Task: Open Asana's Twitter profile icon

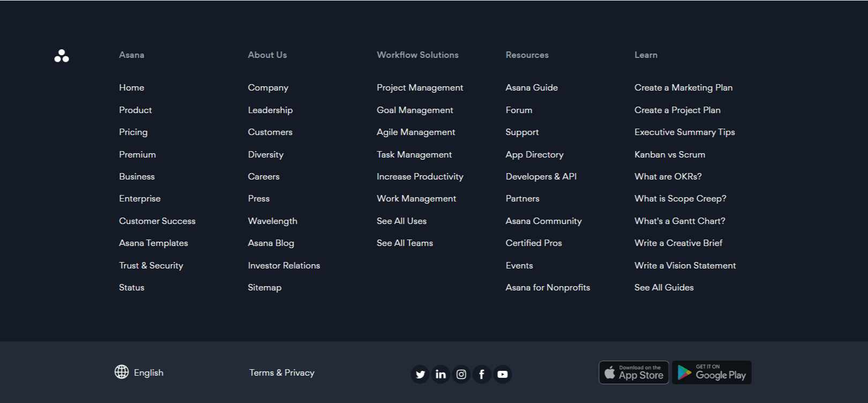Action: coord(420,374)
